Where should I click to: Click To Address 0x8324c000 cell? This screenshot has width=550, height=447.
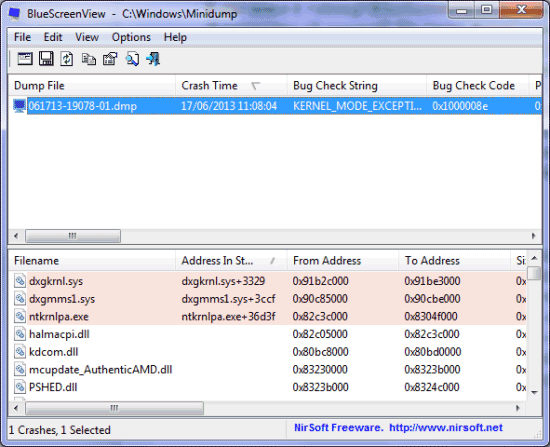click(x=432, y=387)
